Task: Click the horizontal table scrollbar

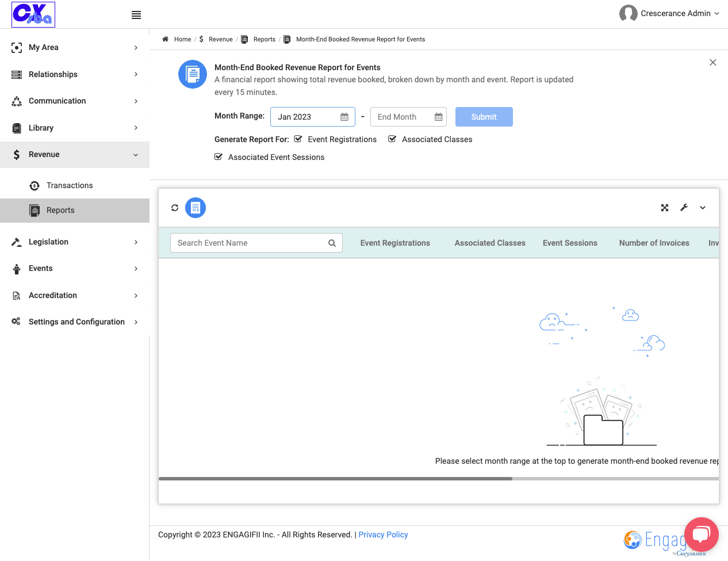Action: click(335, 479)
